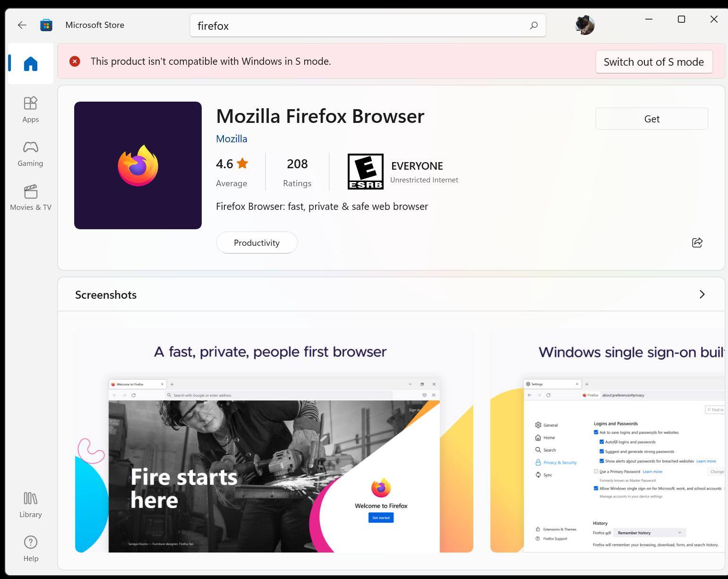Go back with the back arrow

(22, 25)
